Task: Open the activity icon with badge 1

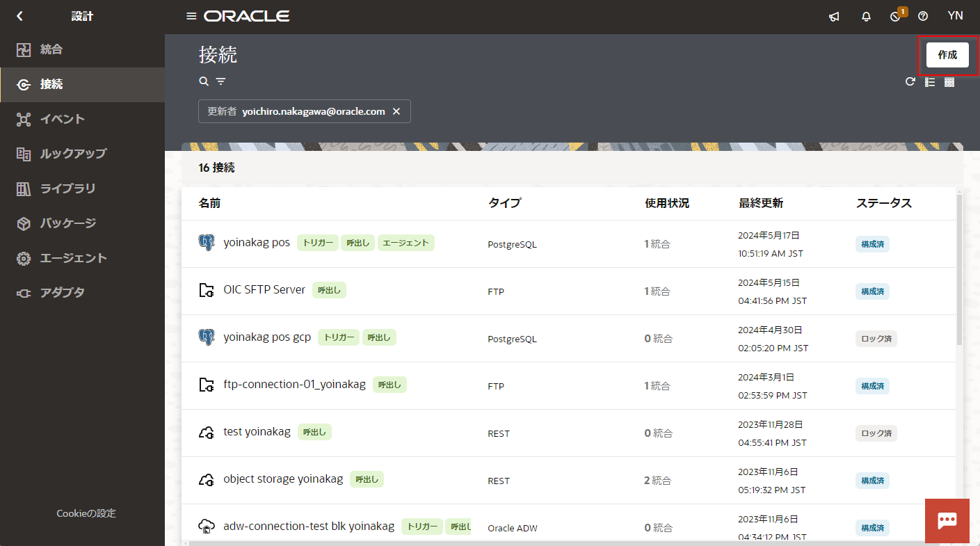Action: pos(896,17)
